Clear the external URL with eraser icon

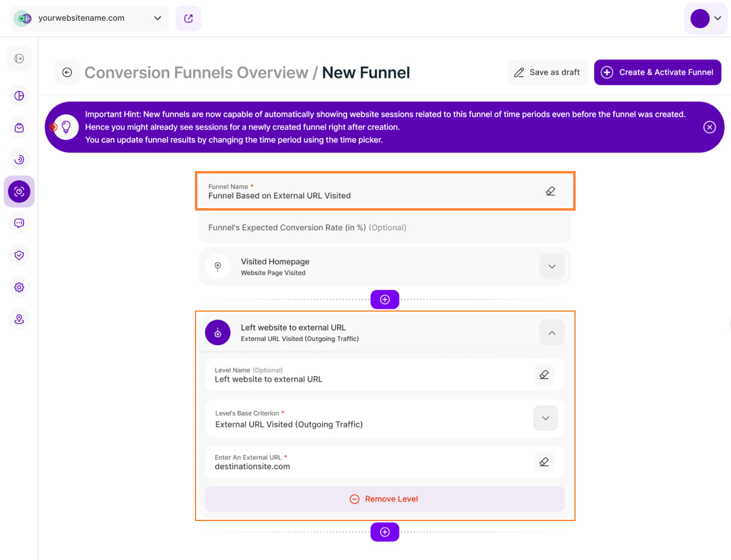[x=544, y=462]
